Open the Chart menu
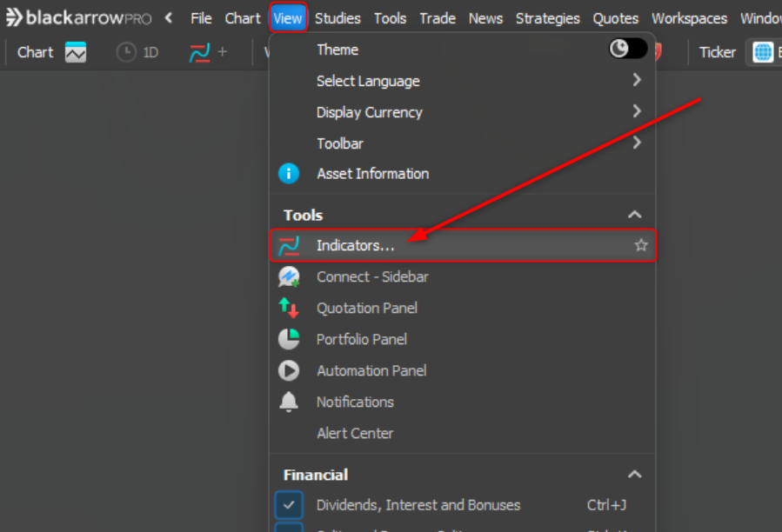782x532 pixels. coord(243,18)
